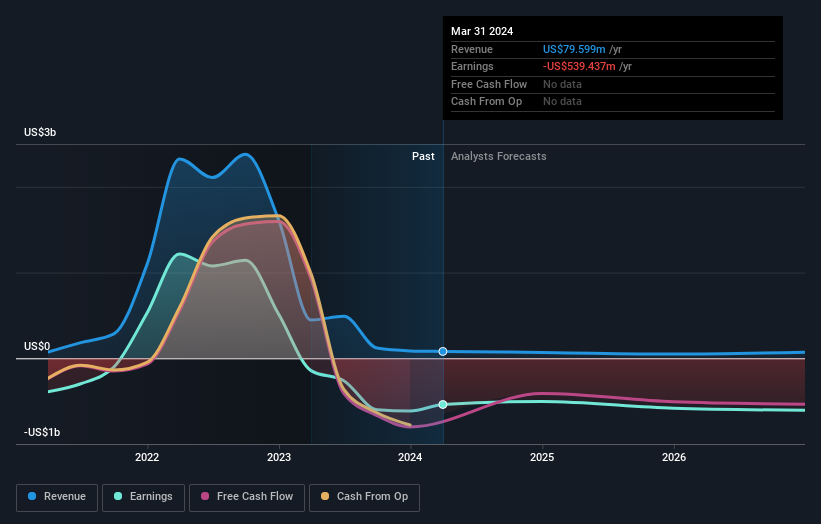
Task: Toggle the Free Cash Flow legend series
Action: coord(247,497)
